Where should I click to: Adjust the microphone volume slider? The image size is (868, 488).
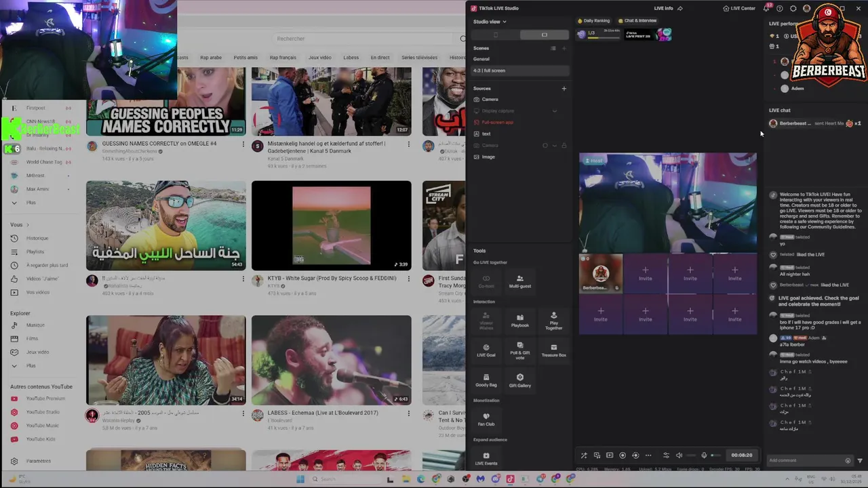click(x=715, y=455)
